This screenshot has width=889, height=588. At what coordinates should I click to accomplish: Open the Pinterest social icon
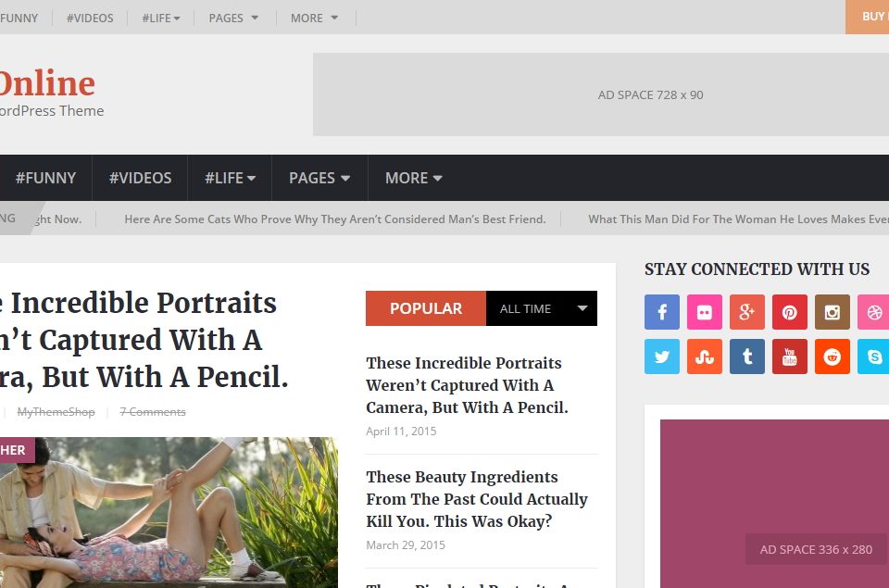[789, 312]
